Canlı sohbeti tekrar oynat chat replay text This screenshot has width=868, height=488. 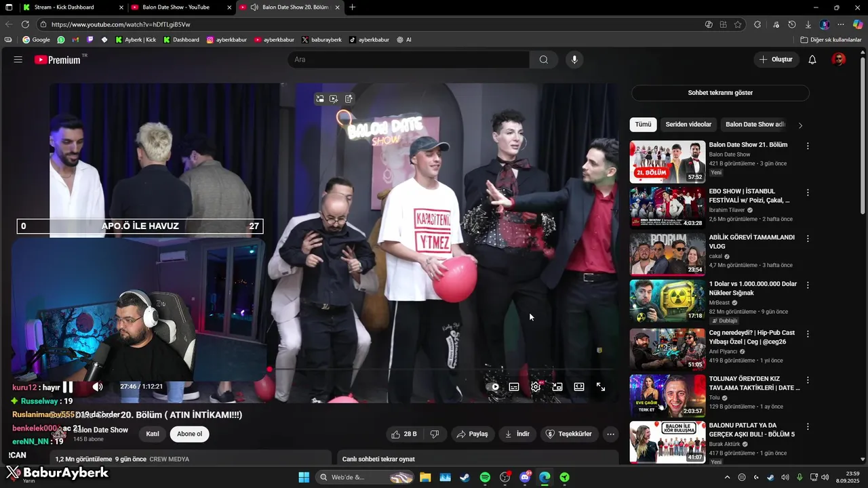tap(378, 460)
